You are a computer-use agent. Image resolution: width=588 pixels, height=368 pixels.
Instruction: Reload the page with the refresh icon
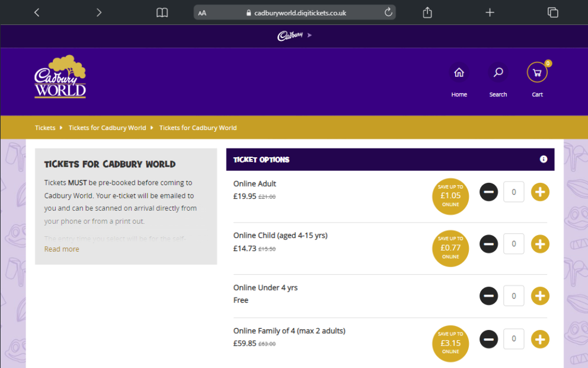point(388,12)
